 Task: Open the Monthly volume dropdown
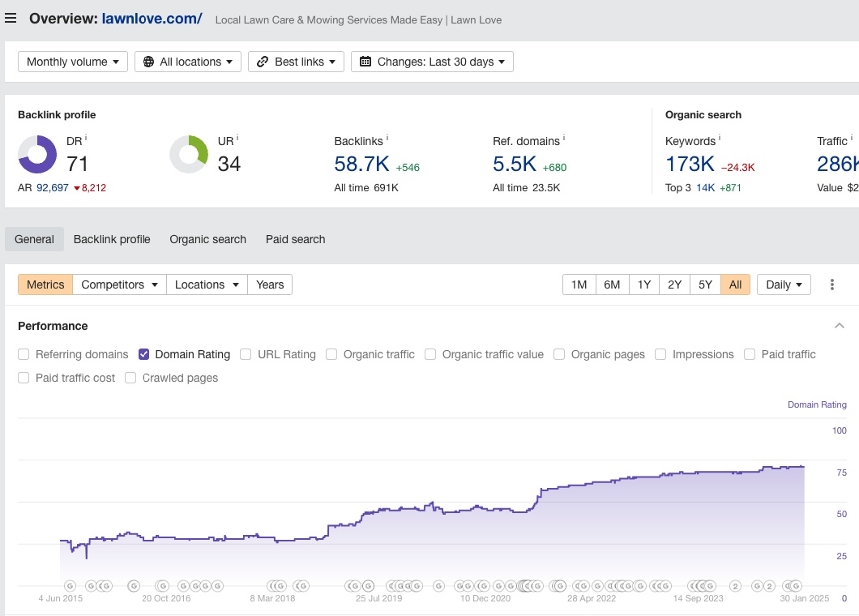(73, 62)
